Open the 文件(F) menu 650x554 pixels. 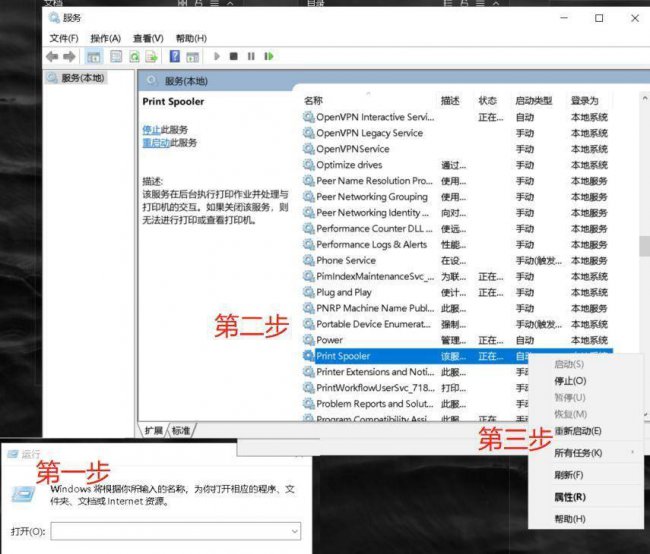(64, 39)
